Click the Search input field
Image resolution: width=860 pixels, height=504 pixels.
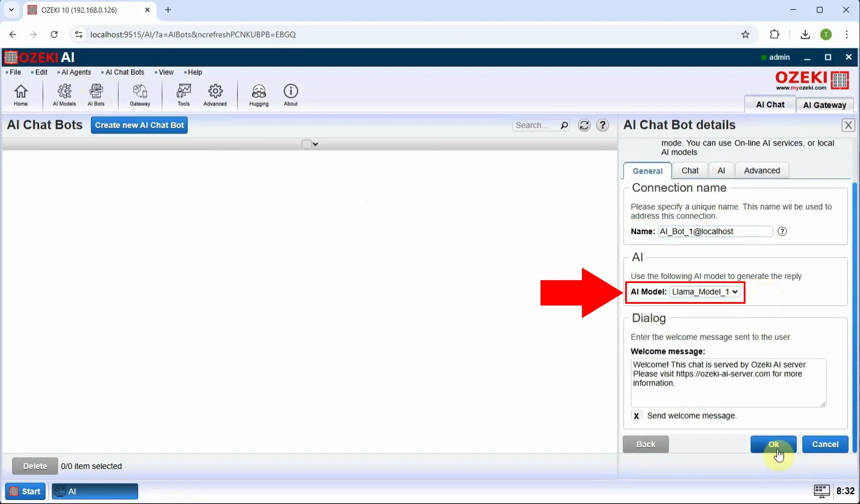tap(535, 125)
